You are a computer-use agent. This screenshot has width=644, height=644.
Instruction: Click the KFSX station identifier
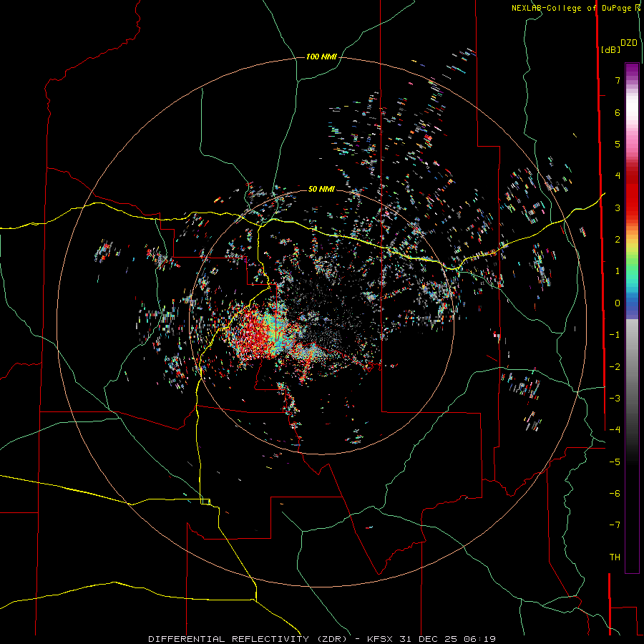[x=381, y=639]
